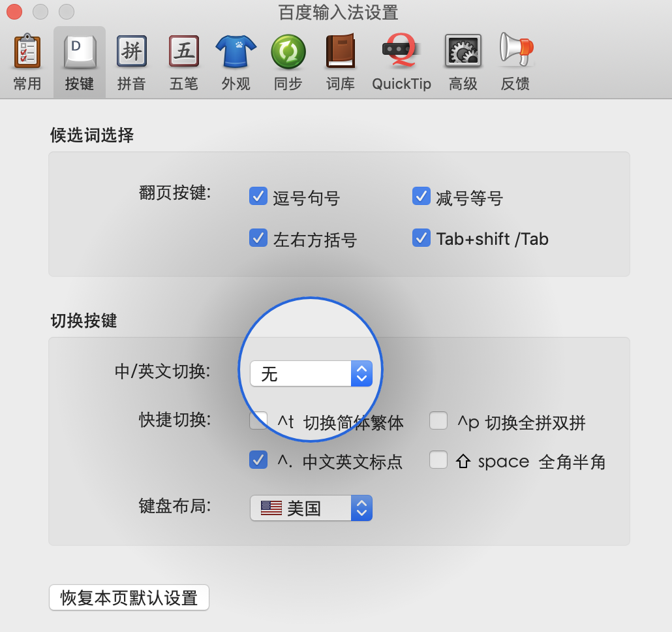
Task: Open the 中/英文切换 dropdown showing 无
Action: [311, 373]
